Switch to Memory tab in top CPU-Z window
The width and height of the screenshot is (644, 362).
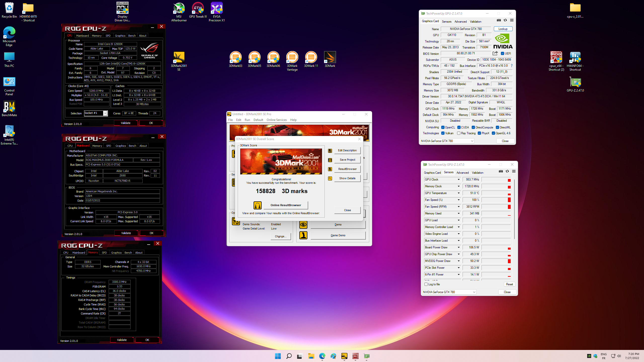[97, 36]
